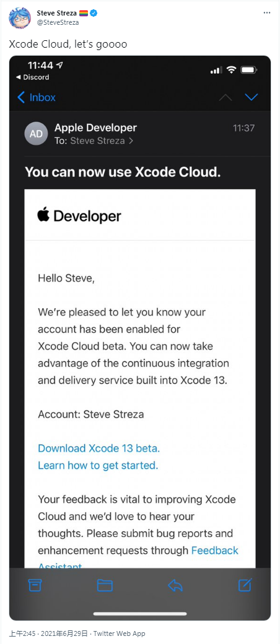This screenshot has height=644, width=280.
Task: Tap the AD sender avatar circle
Action: click(x=36, y=134)
